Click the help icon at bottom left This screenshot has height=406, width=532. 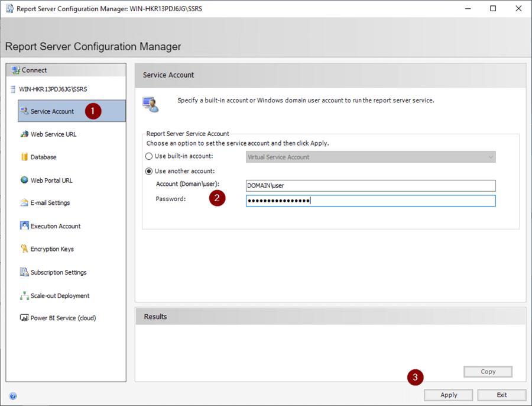(13, 396)
